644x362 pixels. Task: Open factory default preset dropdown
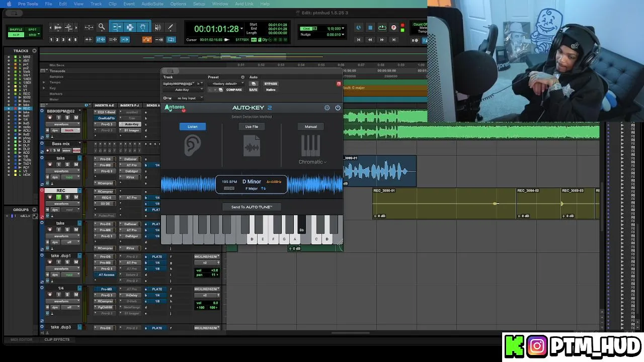point(226,84)
